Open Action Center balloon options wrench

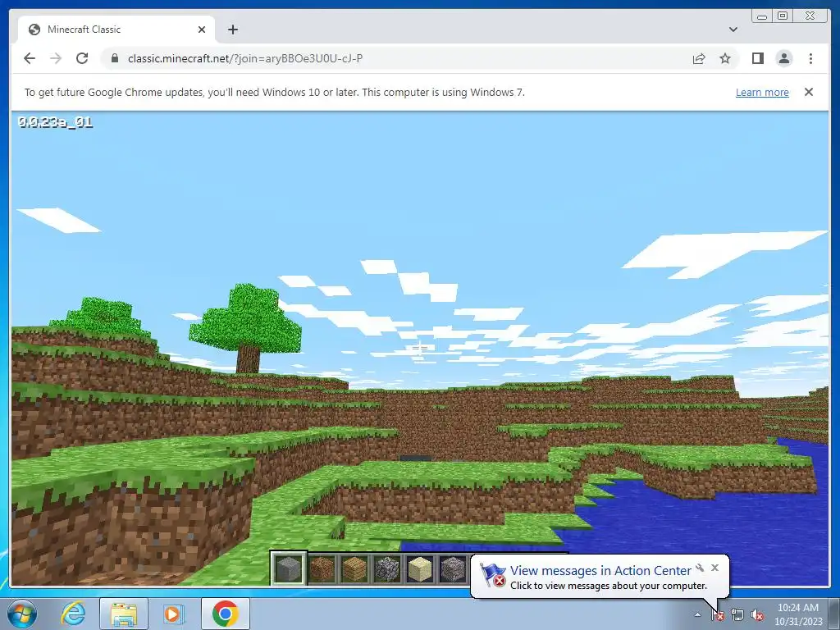pos(700,568)
